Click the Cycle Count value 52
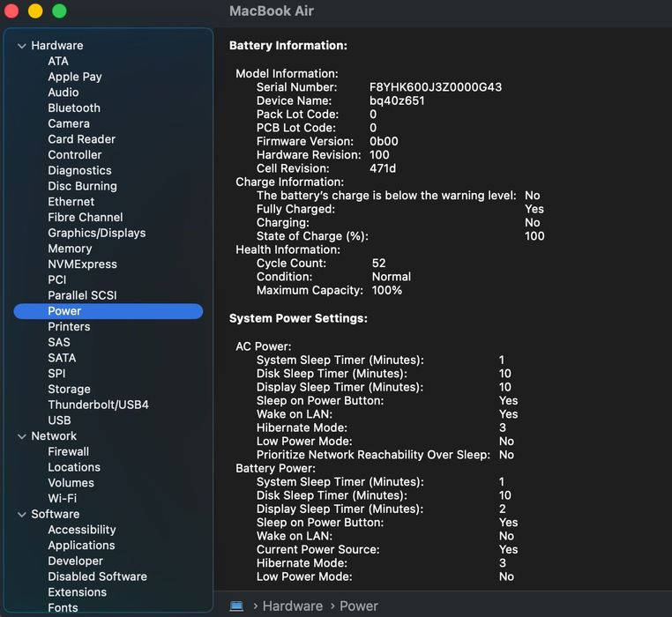672x617 pixels. (x=379, y=263)
